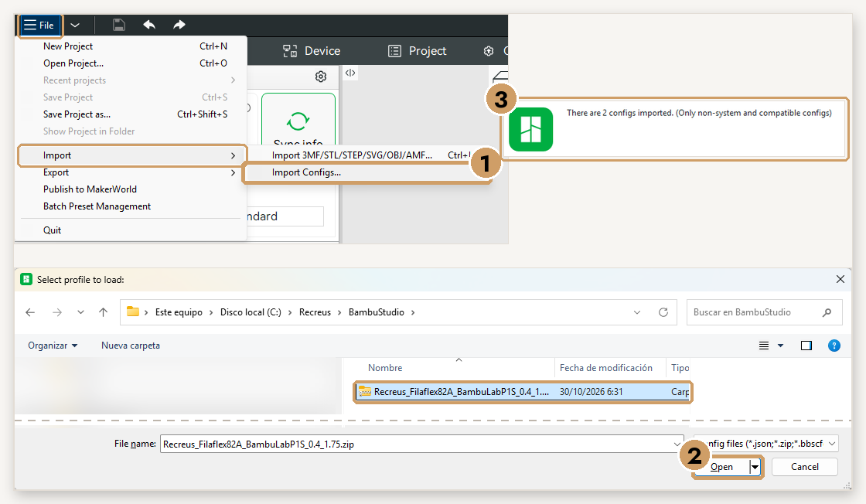The image size is (866, 504).
Task: Choose Quit from the File menu
Action: click(x=132, y=230)
